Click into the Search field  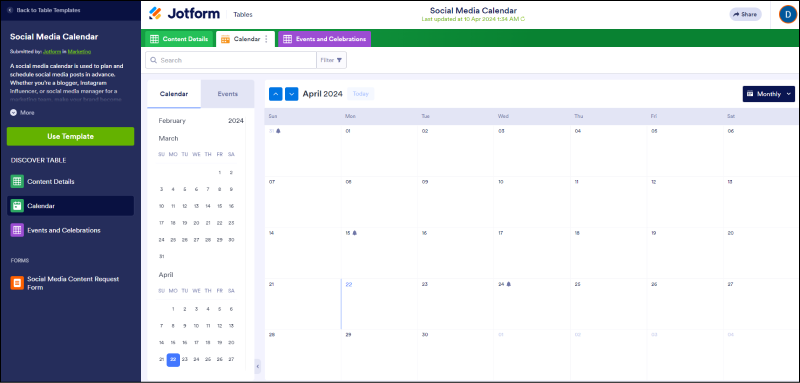pos(231,60)
